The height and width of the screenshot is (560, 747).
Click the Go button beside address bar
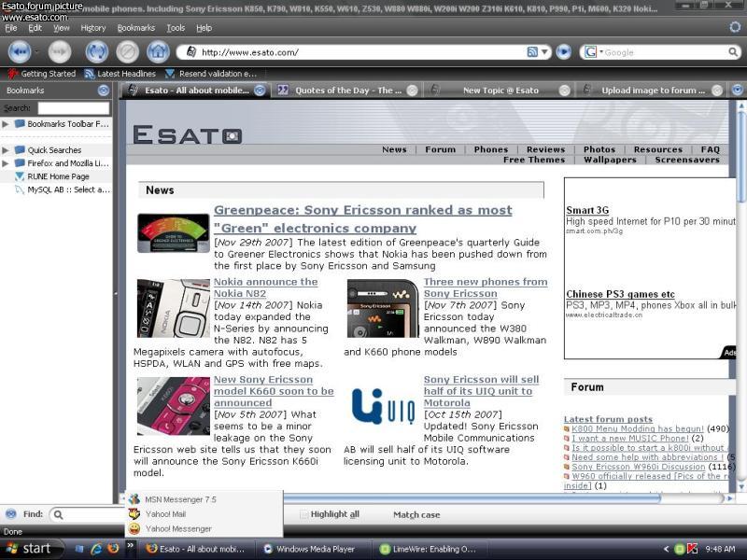click(x=564, y=52)
